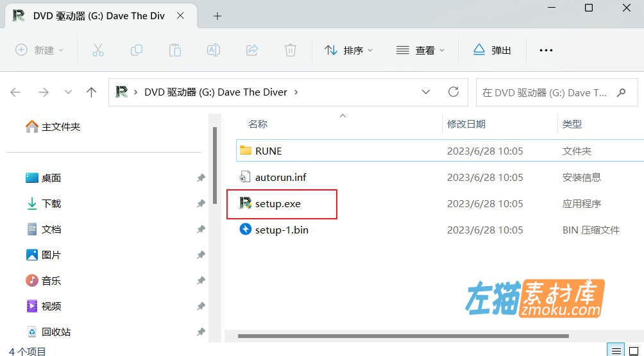
Task: Click the Rename icon in toolbar
Action: [214, 50]
